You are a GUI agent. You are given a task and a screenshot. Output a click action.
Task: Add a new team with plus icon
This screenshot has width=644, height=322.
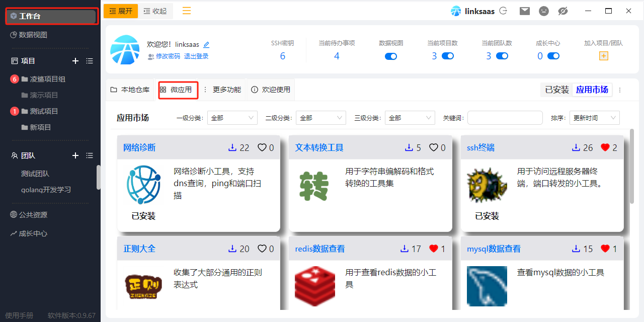coord(75,155)
